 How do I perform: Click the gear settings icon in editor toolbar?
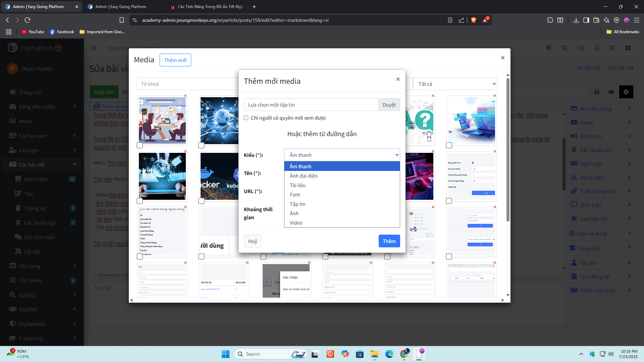(626, 92)
